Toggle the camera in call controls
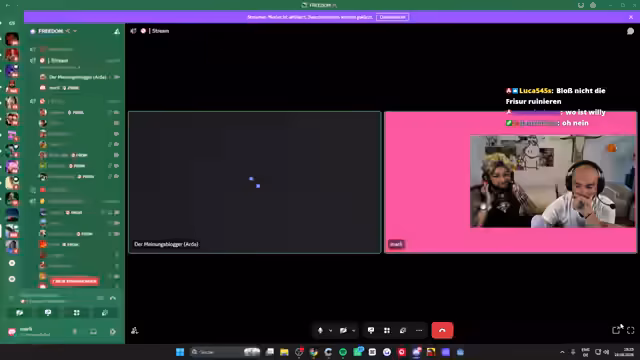The width and height of the screenshot is (640, 360). coord(343,331)
